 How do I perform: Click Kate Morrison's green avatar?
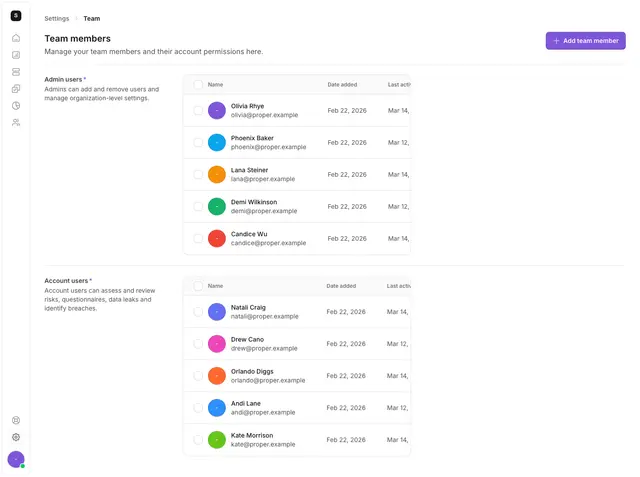pos(217,440)
